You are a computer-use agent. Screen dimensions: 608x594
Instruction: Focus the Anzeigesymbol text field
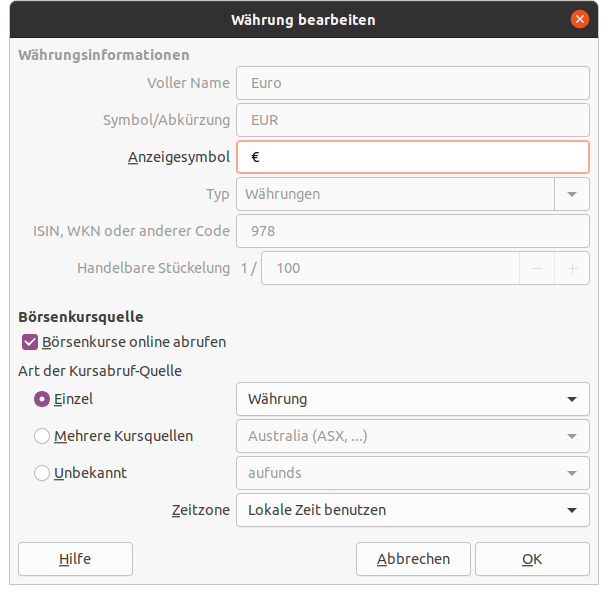click(x=412, y=157)
